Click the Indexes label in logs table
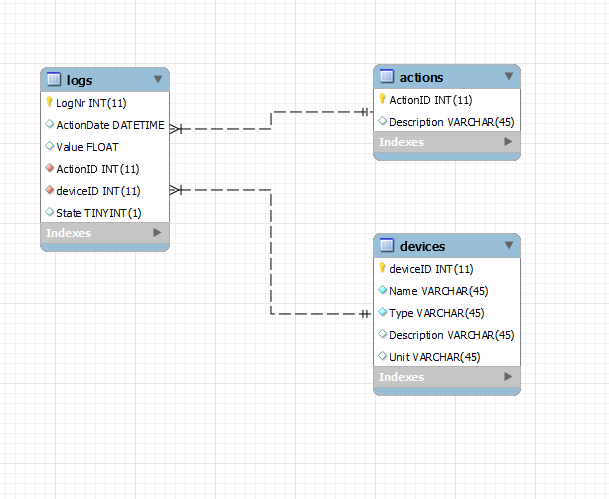 click(68, 233)
